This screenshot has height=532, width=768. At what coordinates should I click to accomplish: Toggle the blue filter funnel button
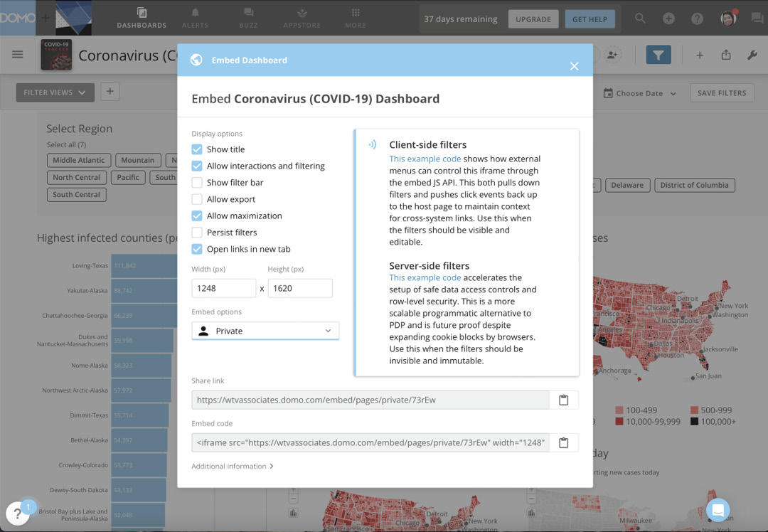[658, 55]
